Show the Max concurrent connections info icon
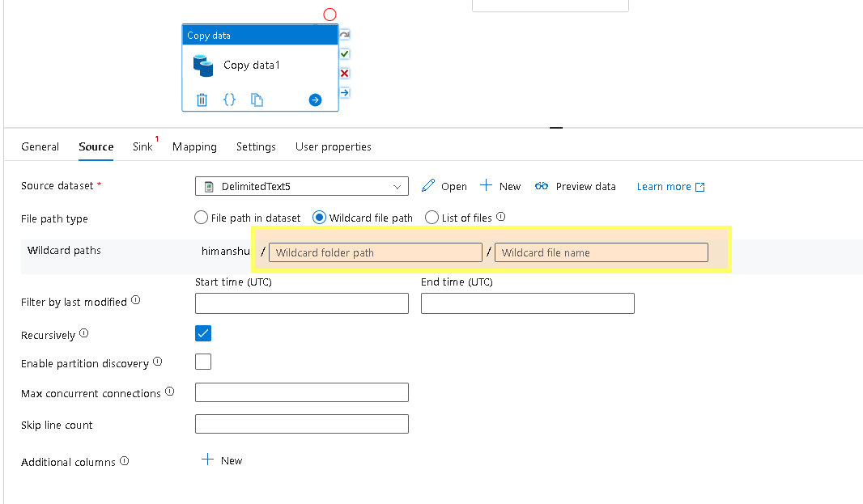This screenshot has height=504, width=863. click(x=169, y=392)
